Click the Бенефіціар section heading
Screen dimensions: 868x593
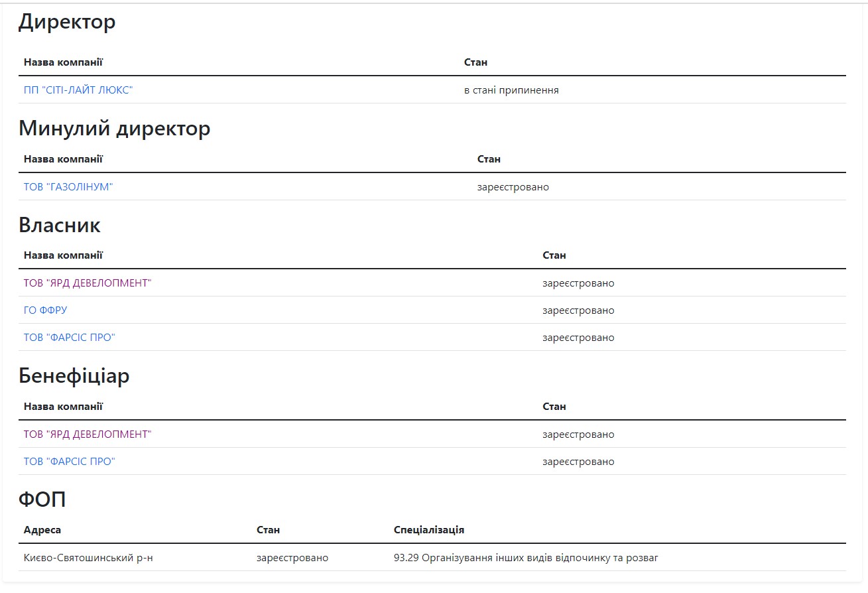[74, 376]
